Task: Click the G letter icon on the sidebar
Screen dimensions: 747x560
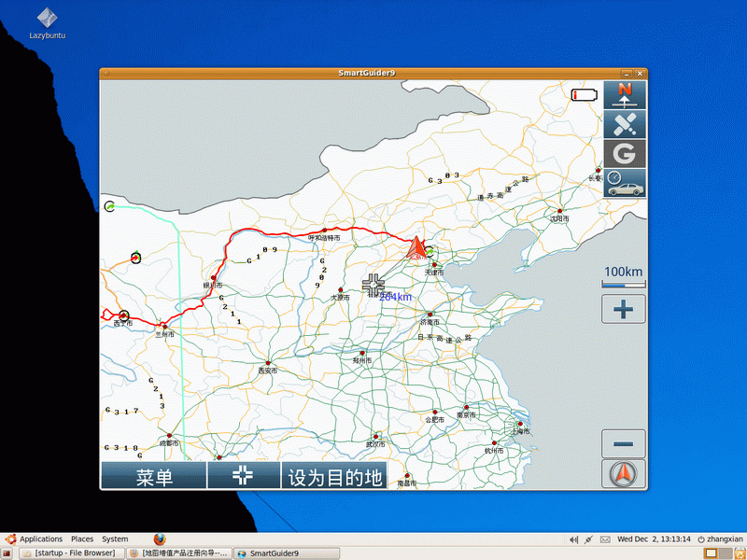Action: pos(623,153)
